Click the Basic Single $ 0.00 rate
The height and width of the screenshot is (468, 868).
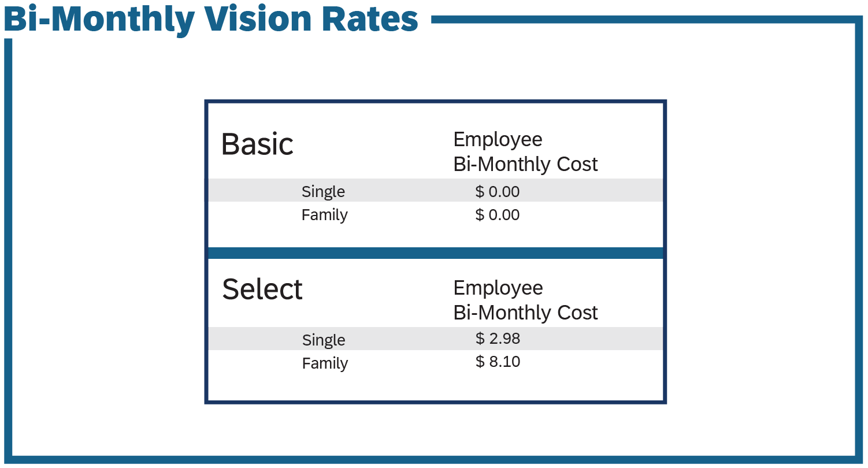pyautogui.click(x=497, y=191)
